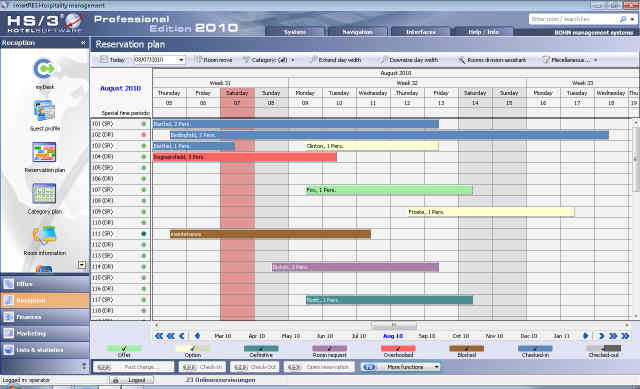Switch to the Finances section

tap(45, 317)
